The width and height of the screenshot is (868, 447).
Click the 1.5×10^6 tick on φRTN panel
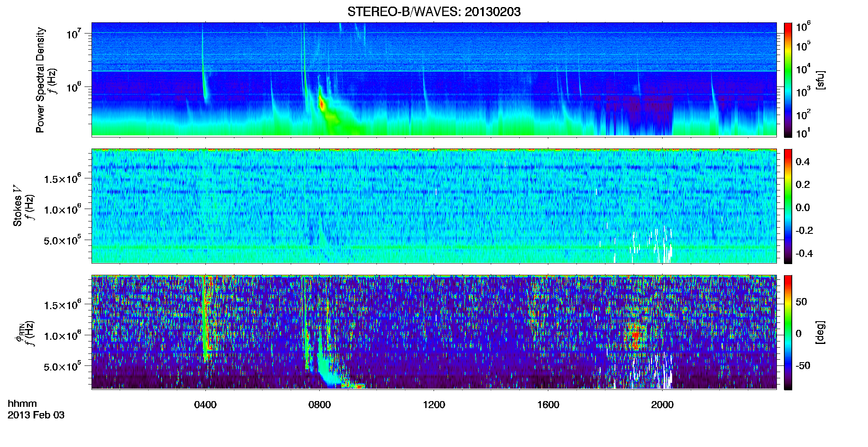63,305
